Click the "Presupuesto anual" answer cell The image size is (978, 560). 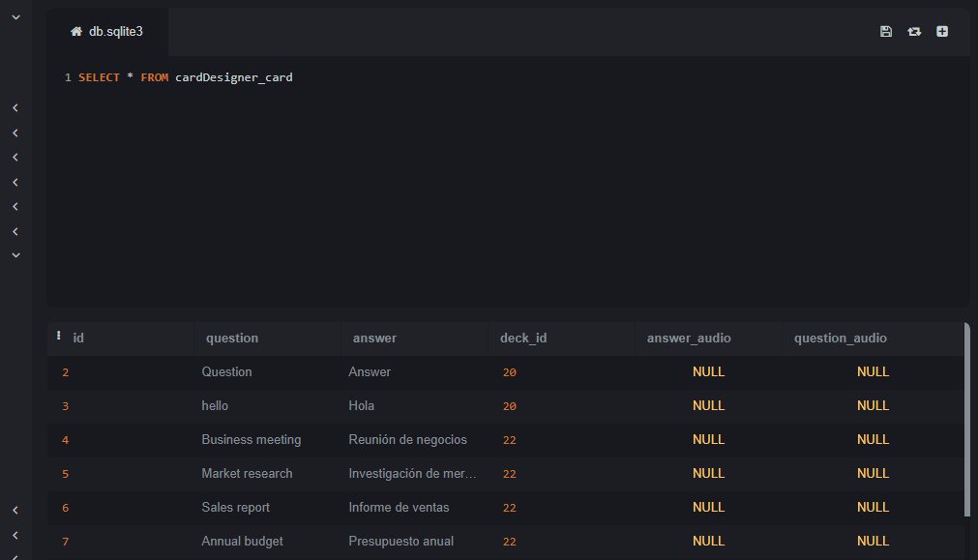[400, 542]
